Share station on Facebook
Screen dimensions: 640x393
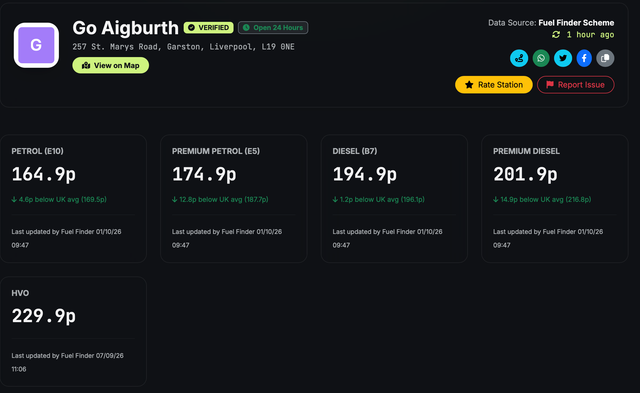tap(584, 58)
